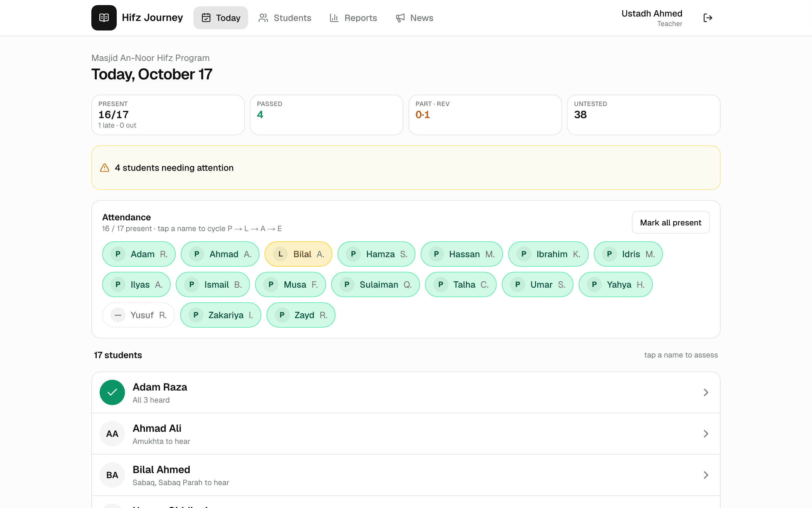
Task: Toggle Musa F. attendance chip
Action: coord(291,284)
